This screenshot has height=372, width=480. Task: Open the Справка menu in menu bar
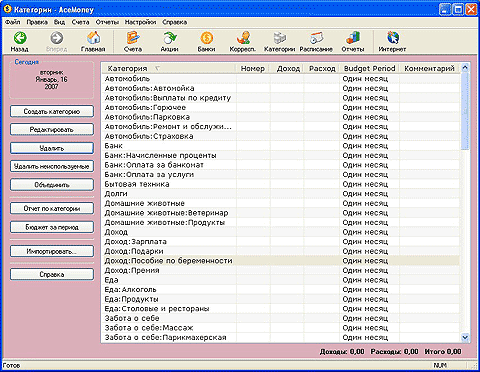click(x=174, y=22)
